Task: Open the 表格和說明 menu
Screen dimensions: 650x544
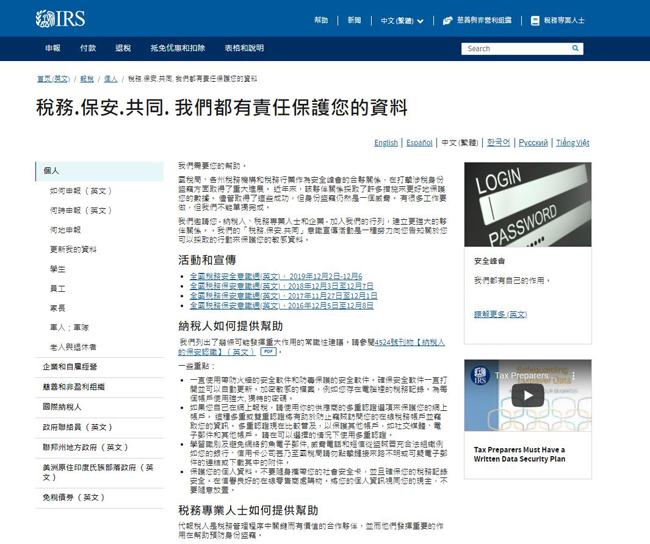Action: (x=244, y=48)
